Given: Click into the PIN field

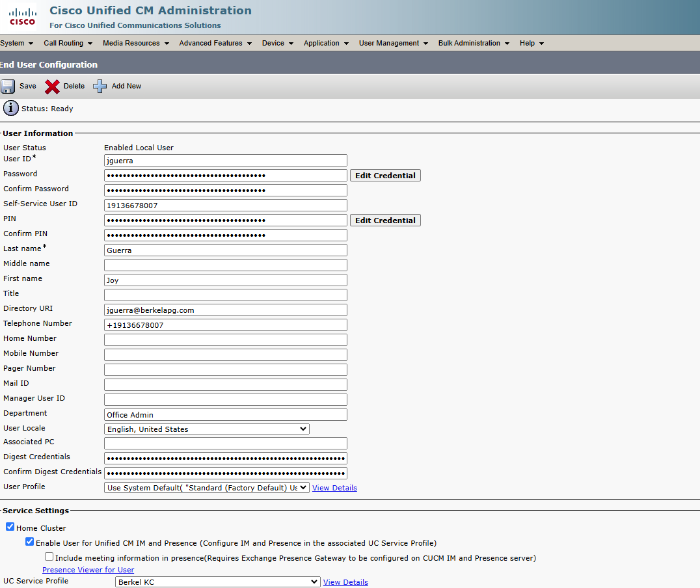Looking at the screenshot, I should 226,220.
